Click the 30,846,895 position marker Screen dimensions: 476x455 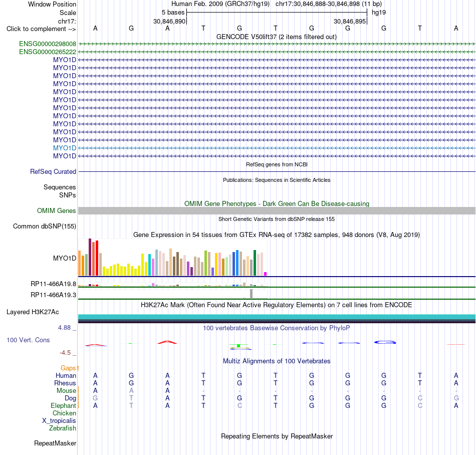point(349,22)
